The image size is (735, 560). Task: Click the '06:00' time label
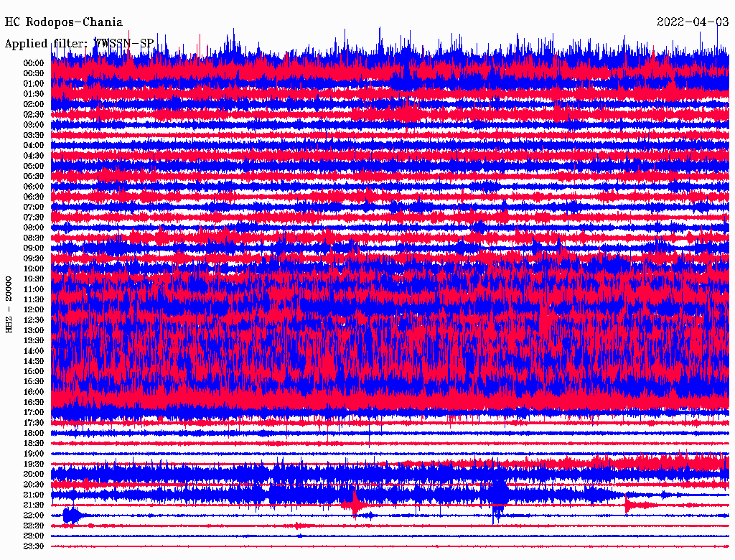coord(34,187)
